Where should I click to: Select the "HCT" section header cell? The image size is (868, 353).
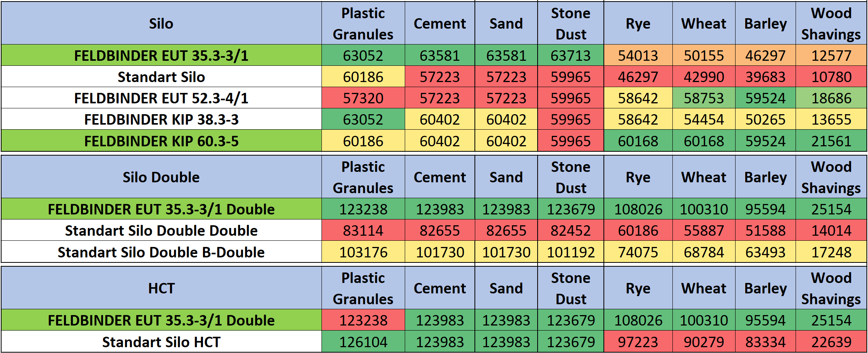(x=161, y=288)
